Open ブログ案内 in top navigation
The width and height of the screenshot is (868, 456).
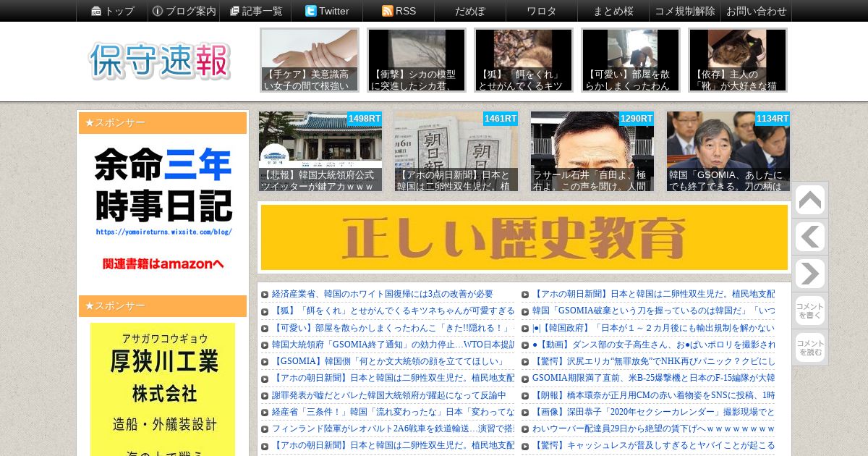184,11
